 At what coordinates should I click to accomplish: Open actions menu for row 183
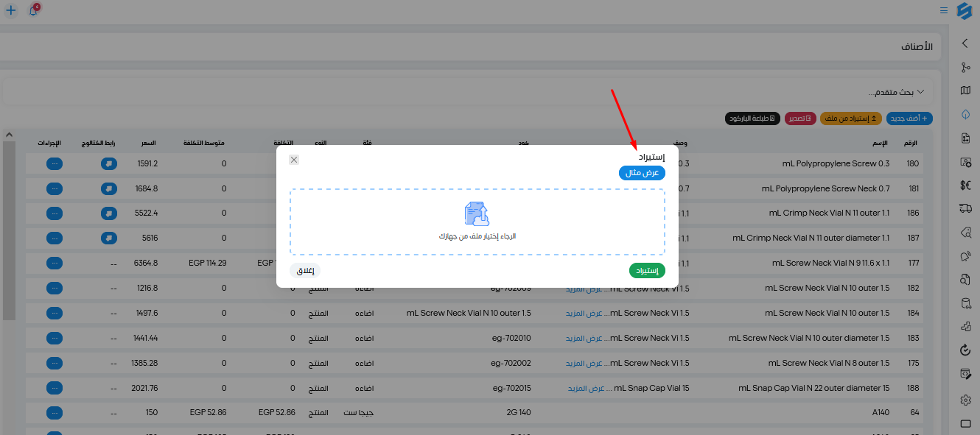click(54, 338)
